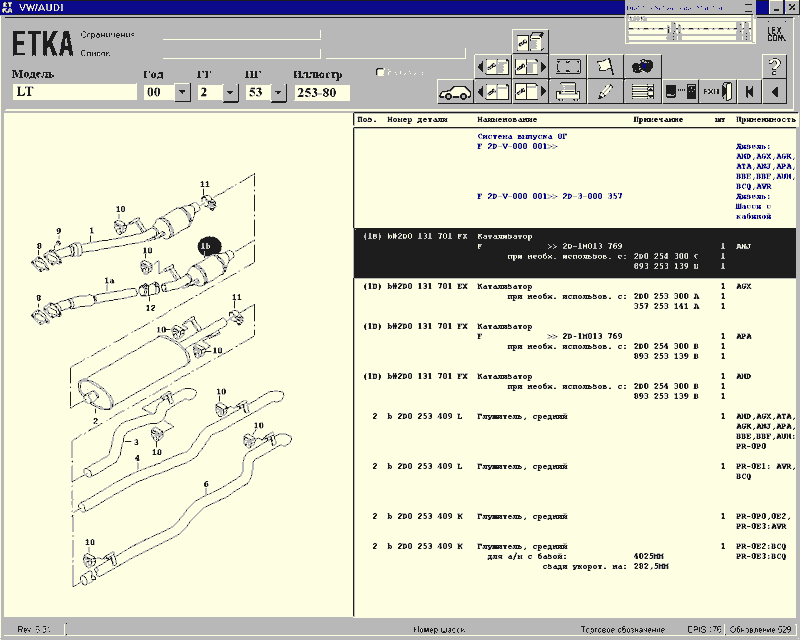
Task: Select 2D0 131 701 FX row for AHD
Action: pyautogui.click(x=575, y=386)
